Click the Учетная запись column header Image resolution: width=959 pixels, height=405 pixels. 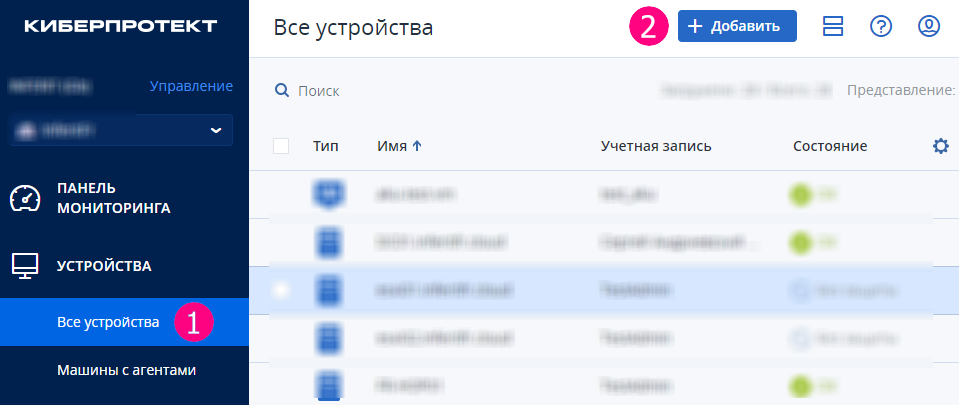coord(656,146)
